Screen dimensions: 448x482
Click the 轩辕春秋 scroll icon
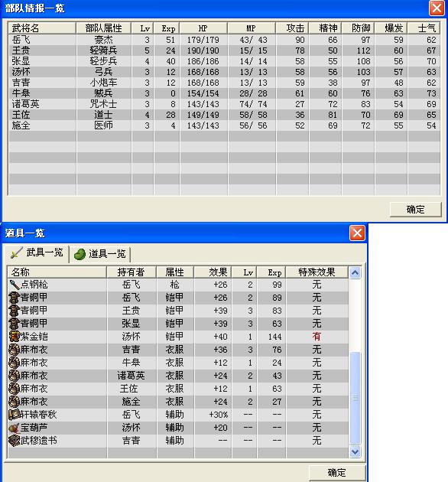point(15,415)
